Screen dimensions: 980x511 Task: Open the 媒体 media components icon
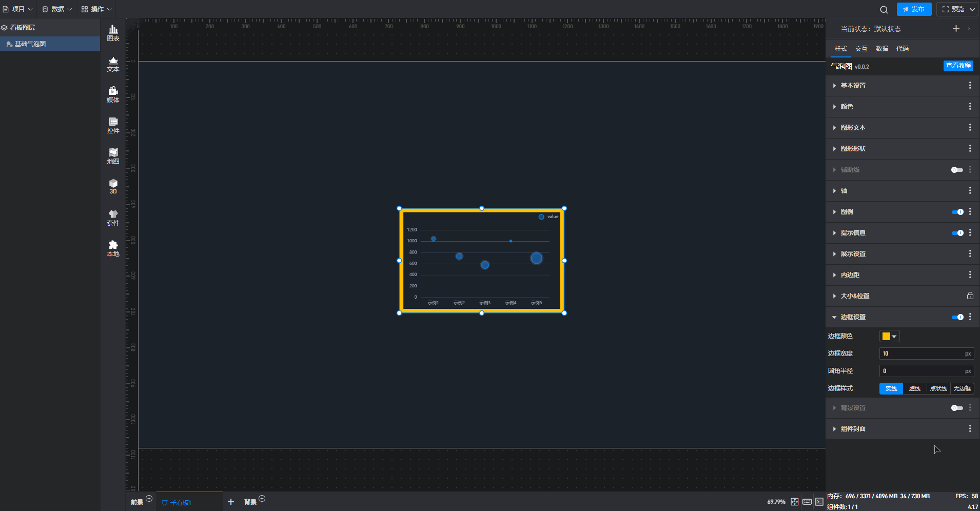(x=113, y=95)
